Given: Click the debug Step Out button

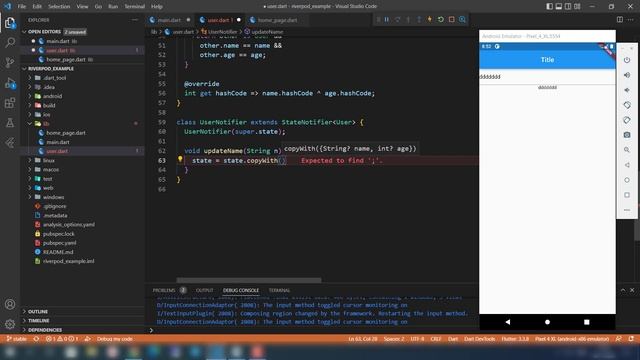Looking at the screenshot, I should click(419, 20).
